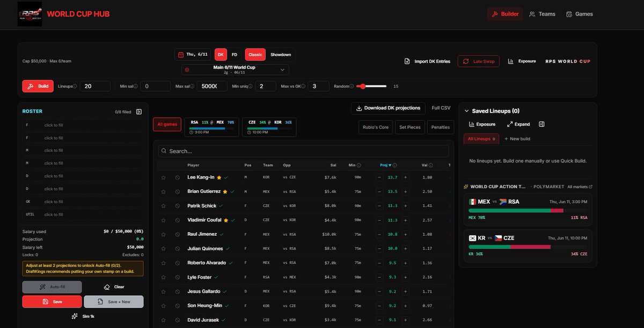Exclude Vladimir Coufal using the ban icon
644x328 pixels.
pyautogui.click(x=177, y=220)
